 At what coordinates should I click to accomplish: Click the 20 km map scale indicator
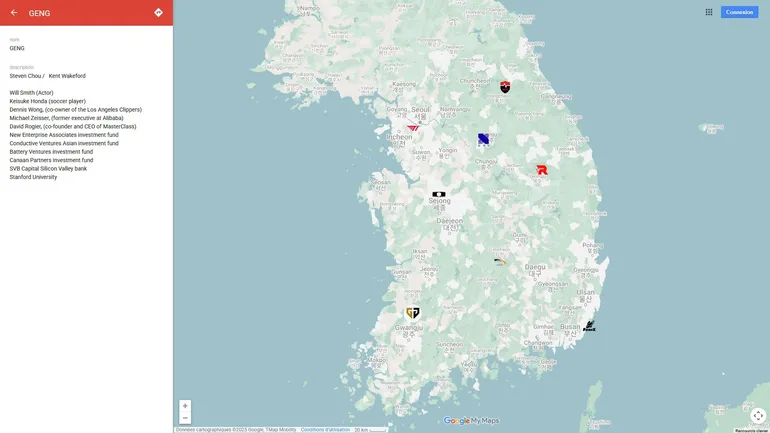tap(369, 430)
